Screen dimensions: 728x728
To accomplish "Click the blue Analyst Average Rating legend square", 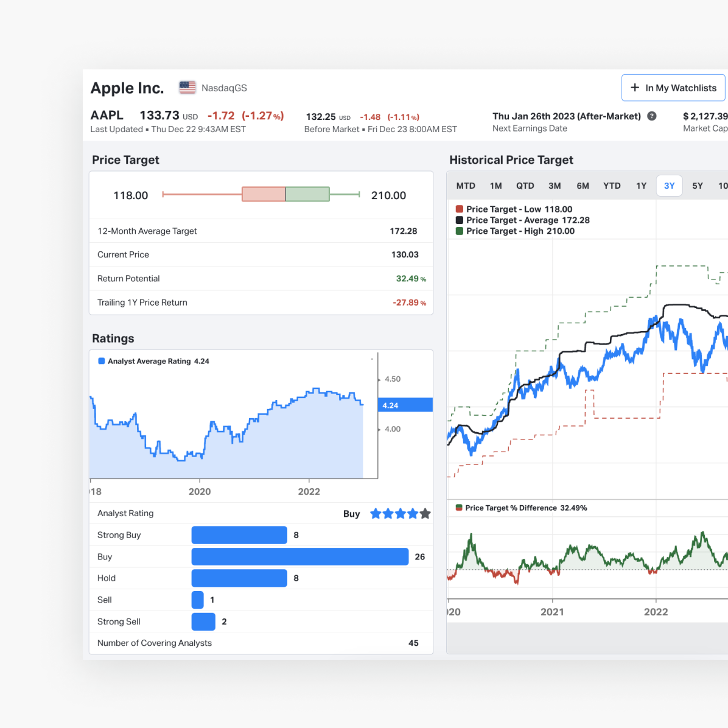I will tap(101, 360).
